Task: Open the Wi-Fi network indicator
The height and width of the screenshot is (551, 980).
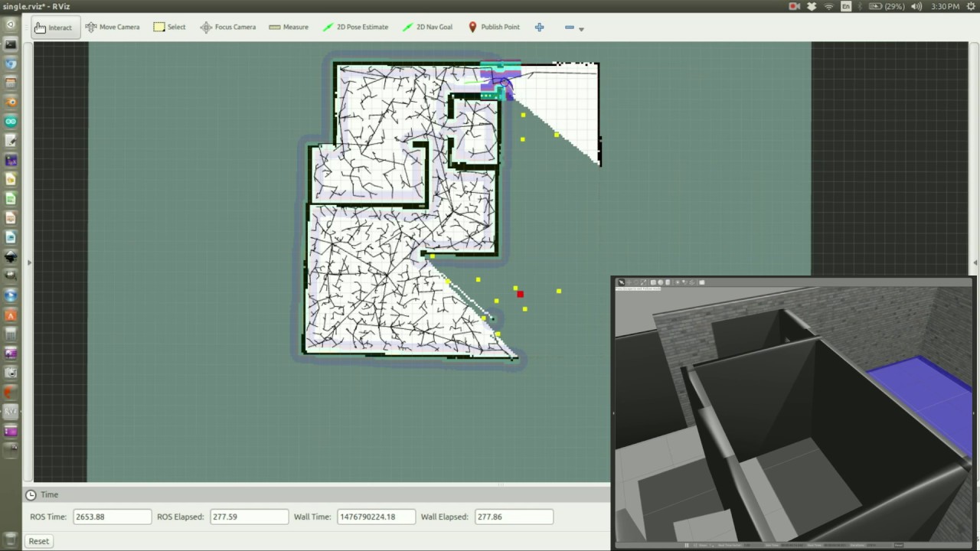Action: click(828, 6)
